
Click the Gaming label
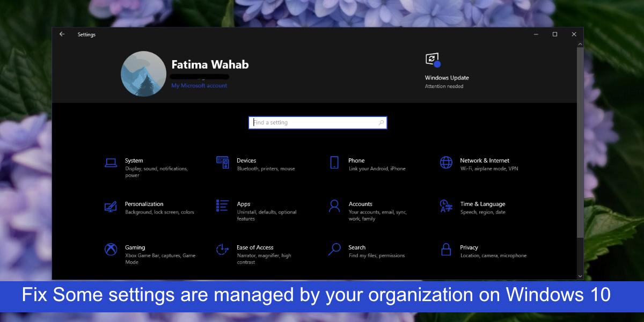tap(135, 247)
